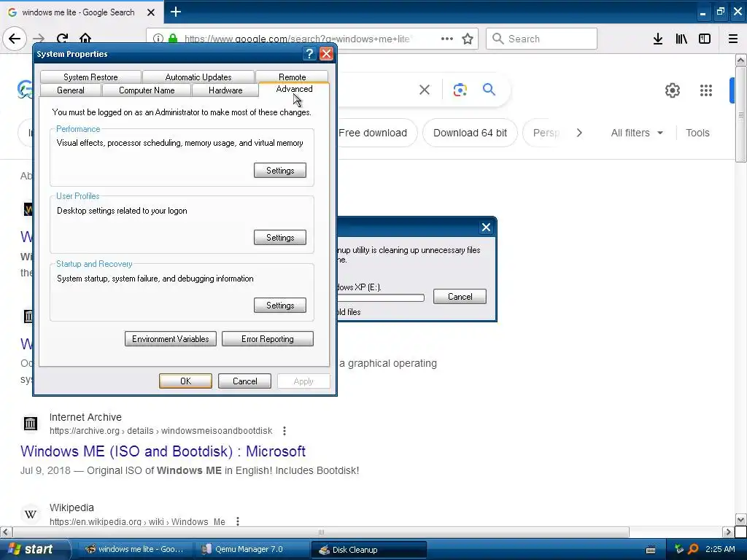
Task: Switch to the Remote tab
Action: [292, 77]
